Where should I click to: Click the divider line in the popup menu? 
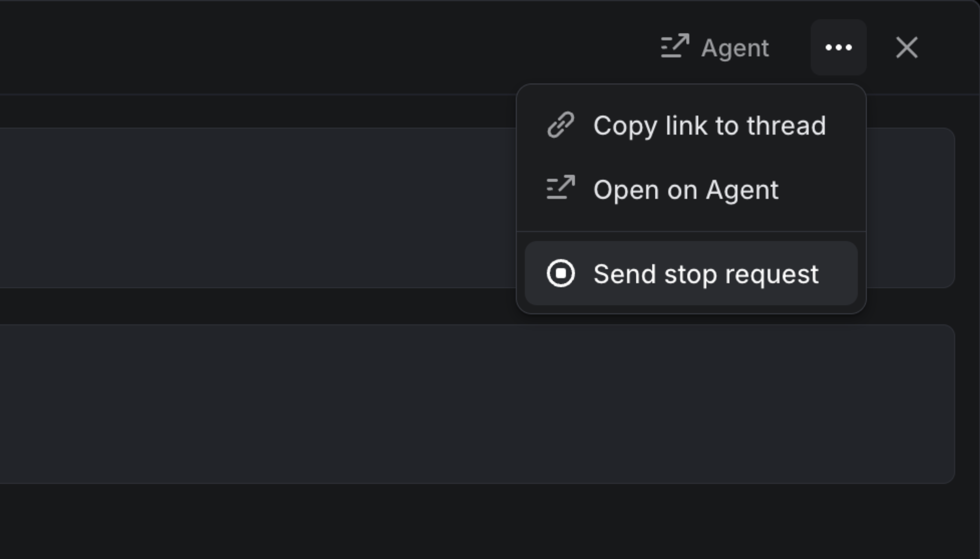pyautogui.click(x=691, y=231)
